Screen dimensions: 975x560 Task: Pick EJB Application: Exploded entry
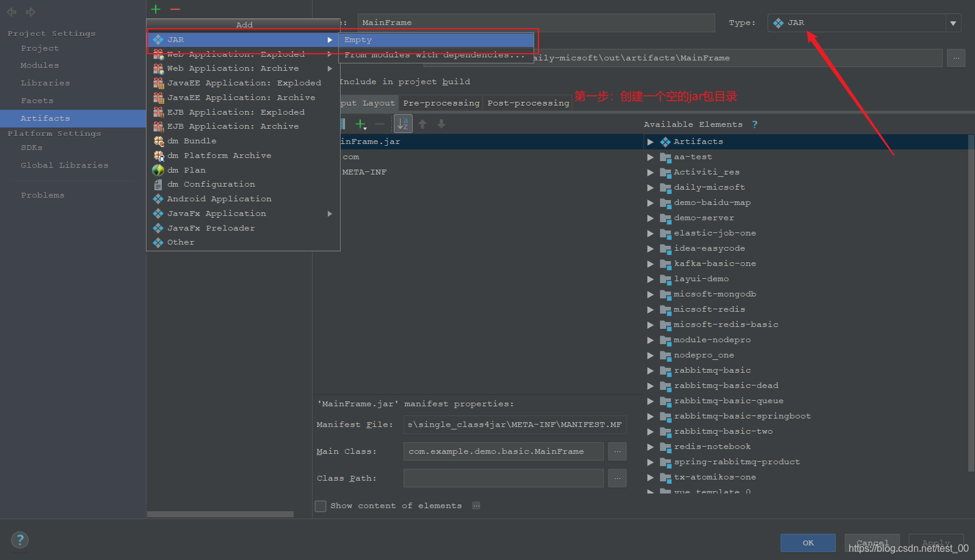(x=243, y=112)
